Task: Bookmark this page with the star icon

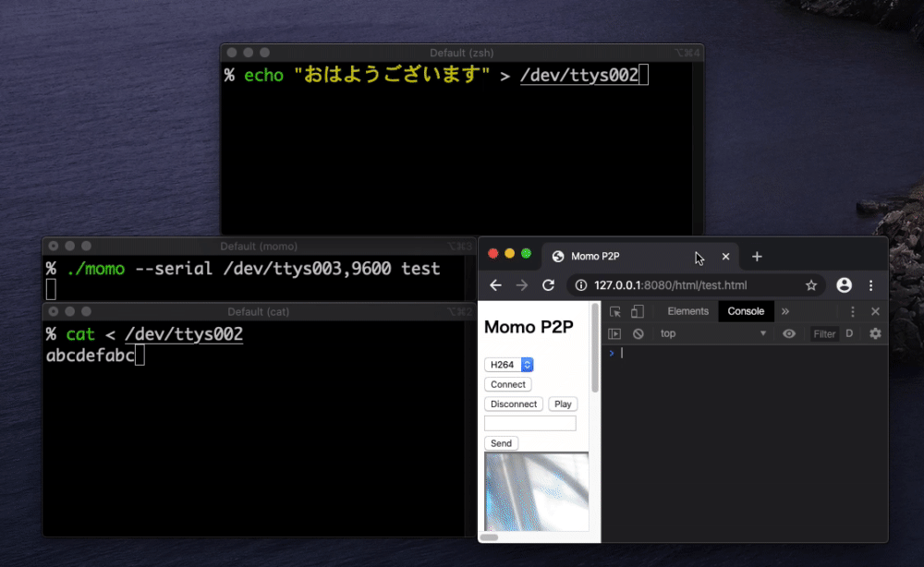Action: coord(810,285)
